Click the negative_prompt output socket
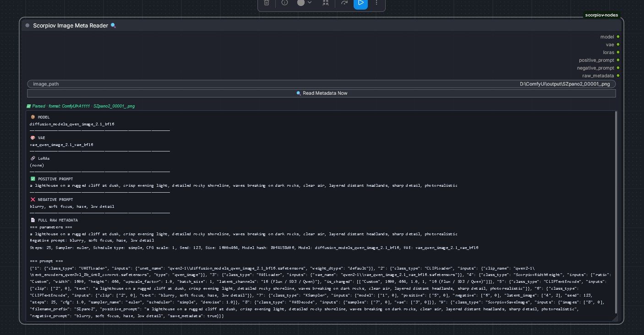The width and height of the screenshot is (644, 335). (618, 68)
